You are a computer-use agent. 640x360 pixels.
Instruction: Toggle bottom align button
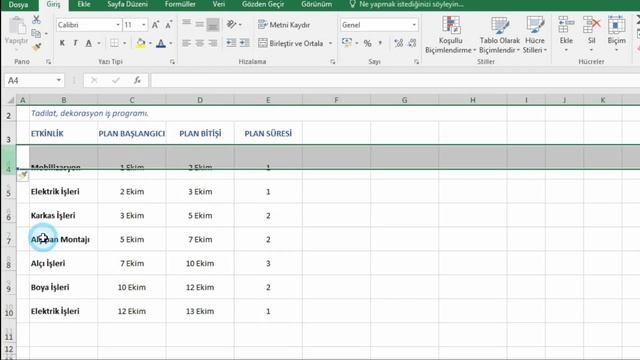pos(213,24)
